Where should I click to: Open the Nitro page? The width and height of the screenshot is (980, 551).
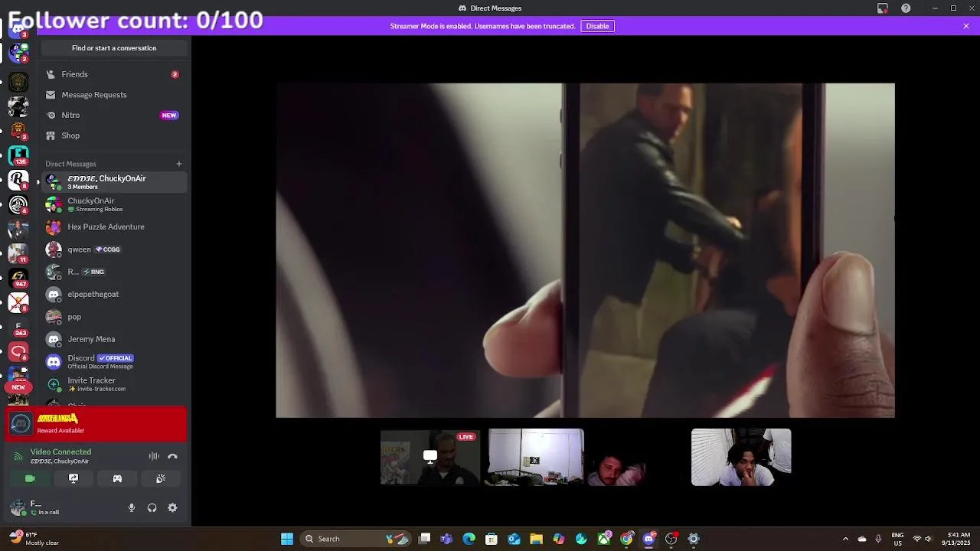114,115
